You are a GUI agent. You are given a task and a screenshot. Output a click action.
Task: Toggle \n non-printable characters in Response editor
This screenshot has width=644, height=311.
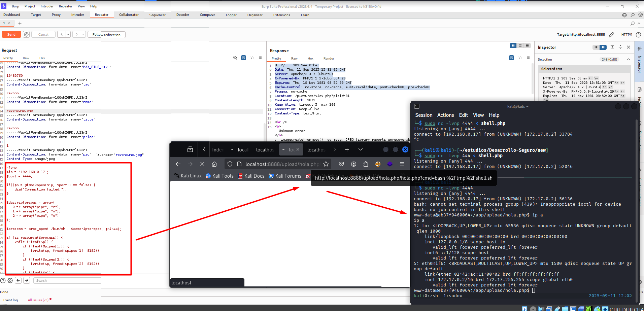(x=520, y=58)
